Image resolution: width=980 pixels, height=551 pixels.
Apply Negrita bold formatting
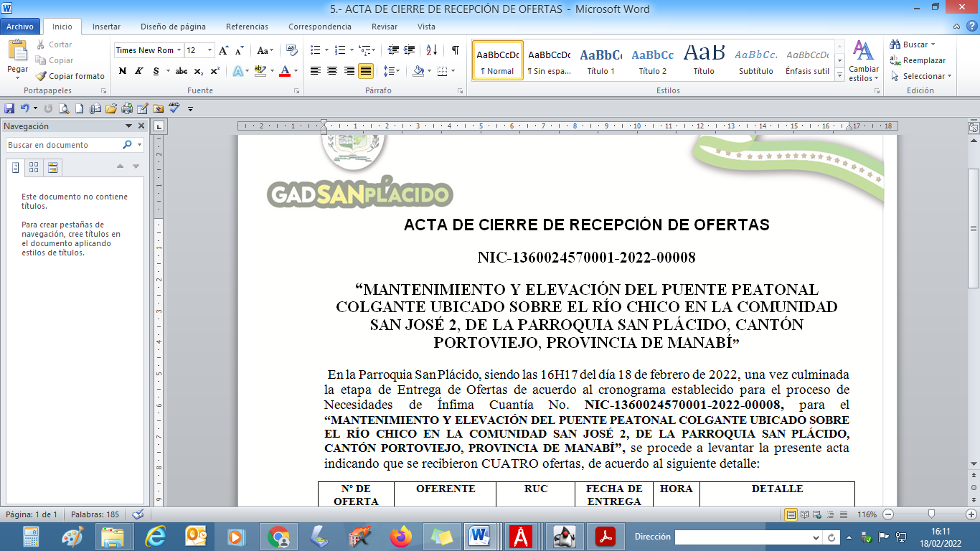[123, 71]
